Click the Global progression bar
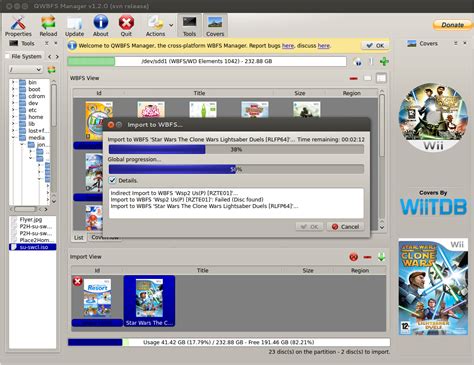The image size is (474, 365). [236, 169]
